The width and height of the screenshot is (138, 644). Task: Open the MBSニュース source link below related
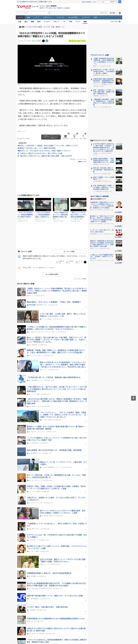82,162
